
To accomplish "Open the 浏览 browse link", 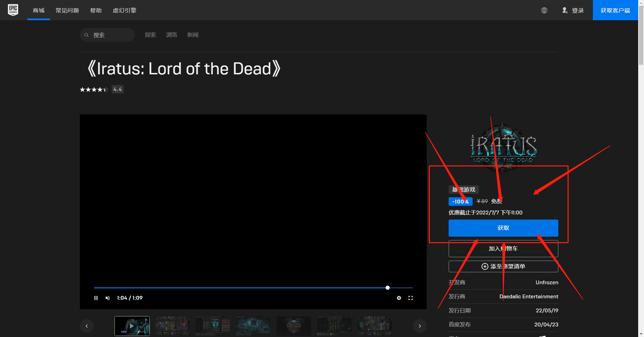I will click(x=171, y=35).
